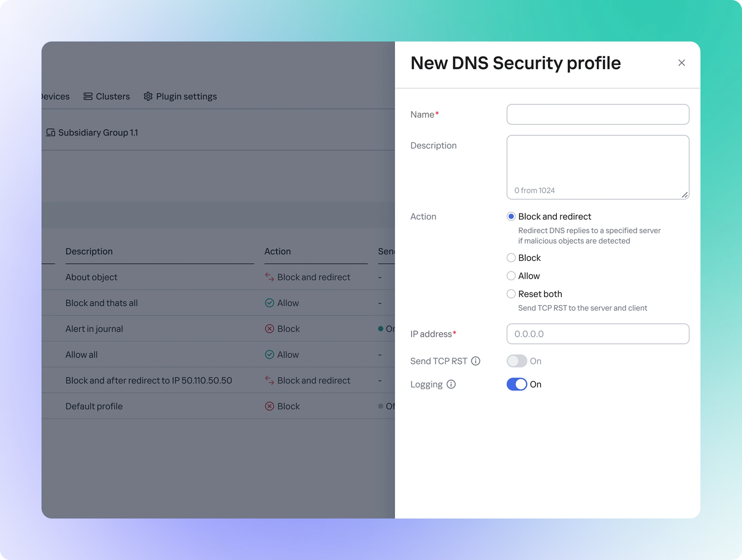This screenshot has width=742, height=560.
Task: Select the Block and redirect radio option
Action: point(511,216)
